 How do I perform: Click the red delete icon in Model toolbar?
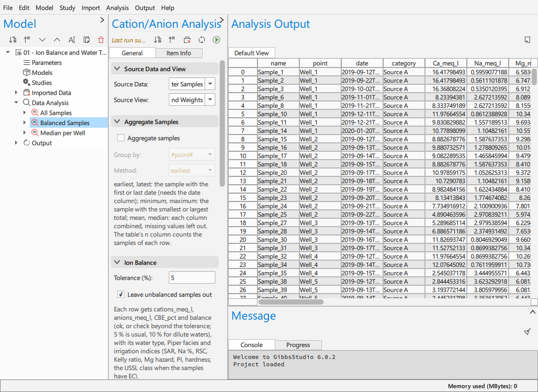[x=101, y=40]
